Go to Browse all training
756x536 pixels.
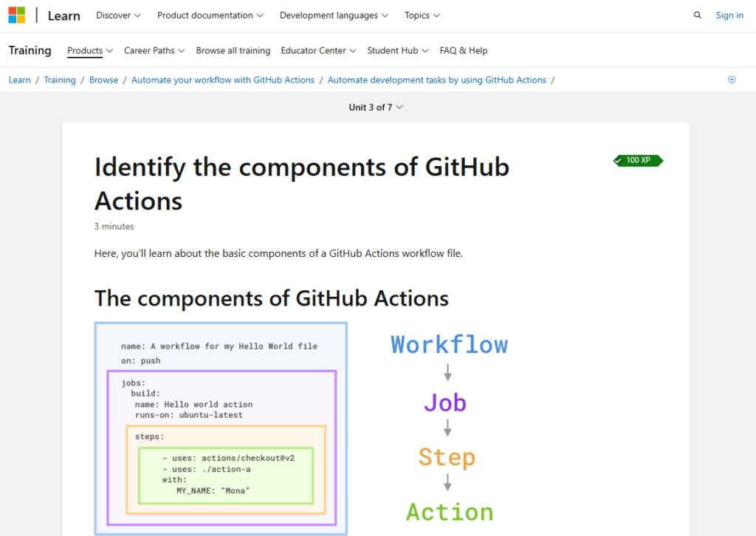tap(233, 51)
